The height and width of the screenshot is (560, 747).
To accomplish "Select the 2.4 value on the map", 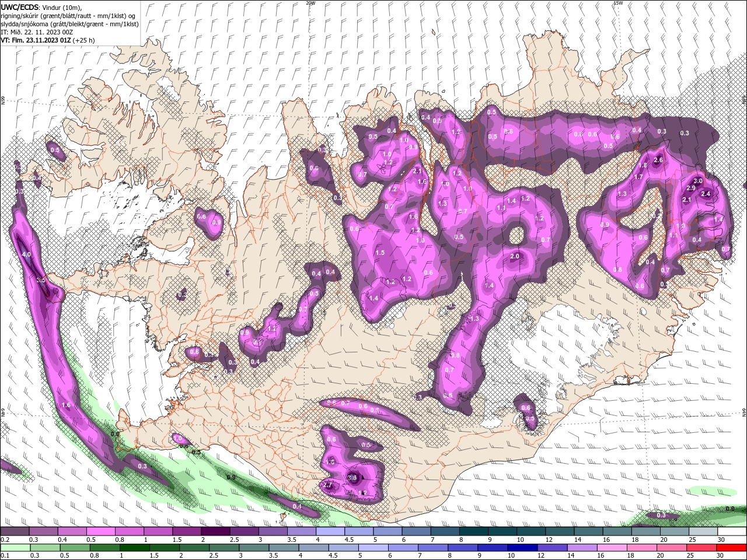I will 706,194.
